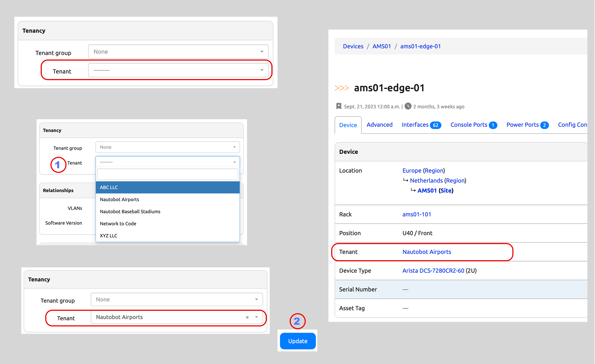Follow the Devices breadcrumb link
Viewport: 595px width, 364px height.
(353, 46)
